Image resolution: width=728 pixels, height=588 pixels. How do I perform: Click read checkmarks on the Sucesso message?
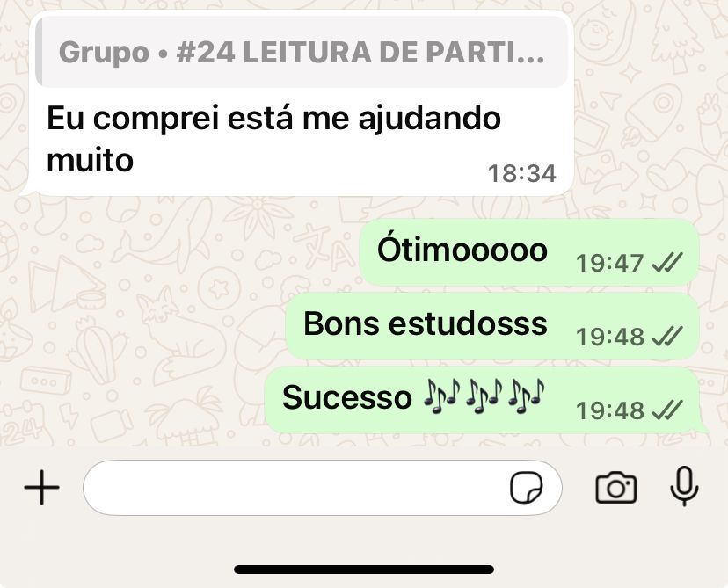pyautogui.click(x=667, y=410)
